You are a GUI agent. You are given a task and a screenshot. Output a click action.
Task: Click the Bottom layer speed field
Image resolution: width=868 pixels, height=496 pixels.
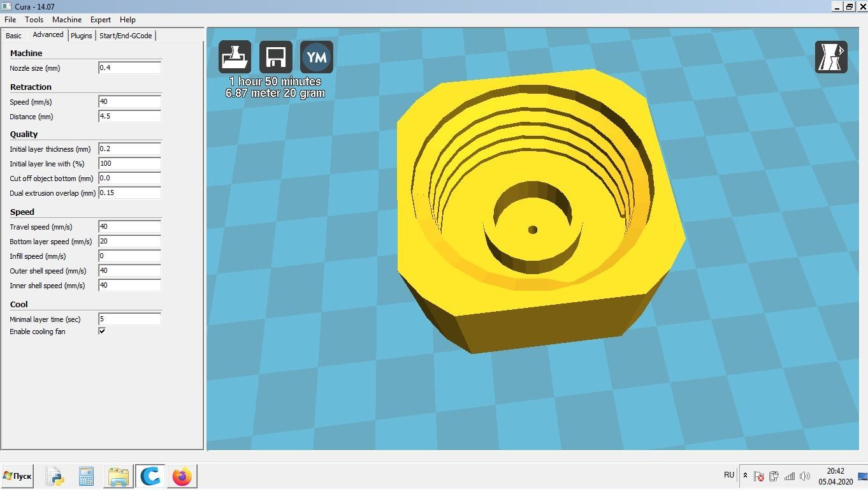click(x=129, y=241)
